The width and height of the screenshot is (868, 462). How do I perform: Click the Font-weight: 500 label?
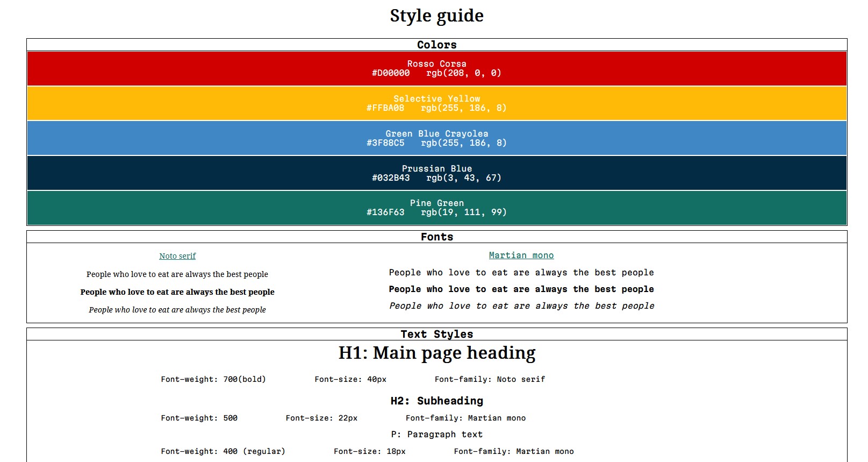click(x=199, y=418)
